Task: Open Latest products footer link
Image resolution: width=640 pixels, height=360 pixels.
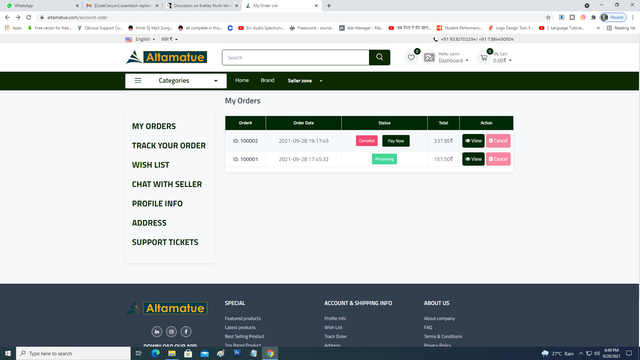Action: (x=240, y=327)
